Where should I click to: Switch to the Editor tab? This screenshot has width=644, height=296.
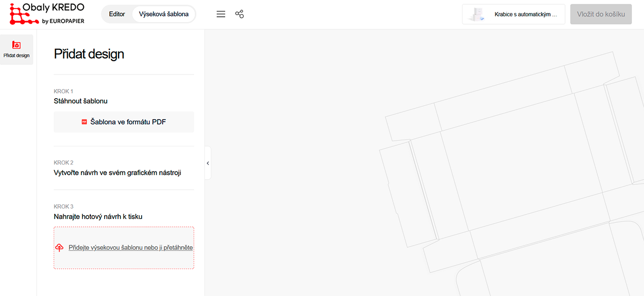pos(117,14)
